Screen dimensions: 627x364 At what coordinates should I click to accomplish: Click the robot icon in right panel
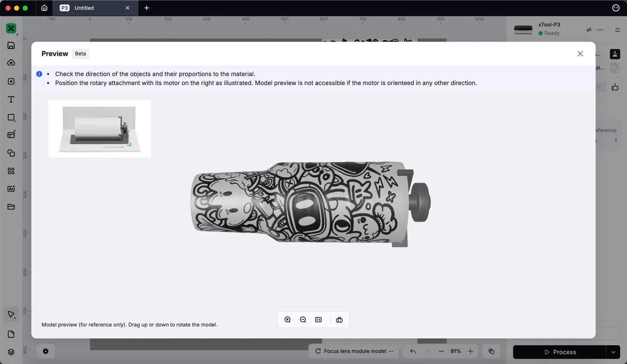click(x=615, y=87)
